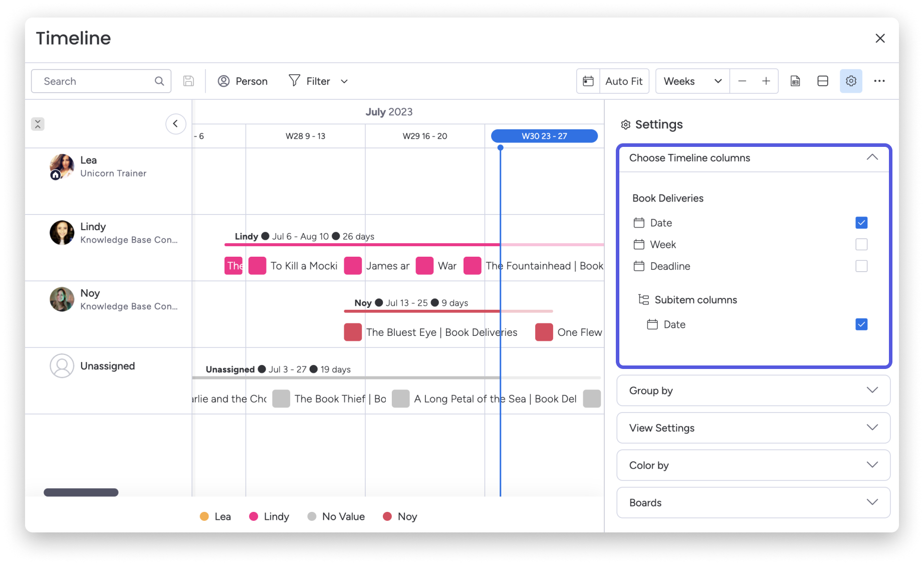Click the pink Lindy legend dot
The height and width of the screenshot is (565, 924).
click(x=254, y=516)
